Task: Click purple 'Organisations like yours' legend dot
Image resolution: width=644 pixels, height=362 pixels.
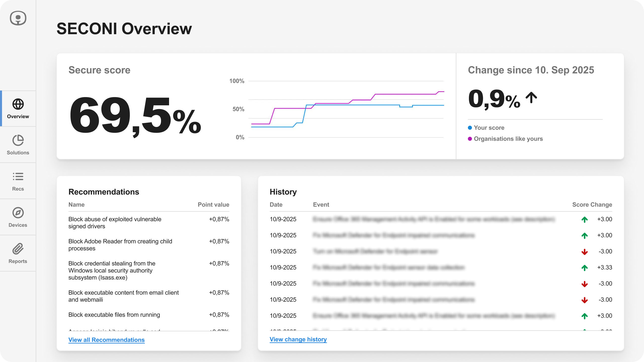Action: [470, 139]
